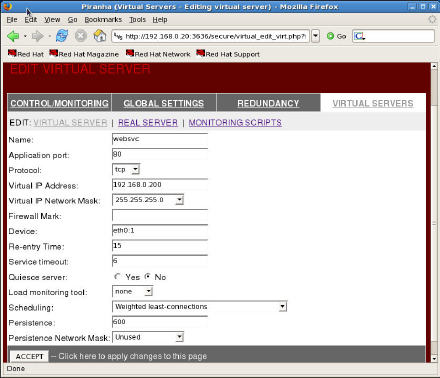Viewport: 440px width, 378px height.
Task: Click the activity throbber icon
Action: point(432,19)
